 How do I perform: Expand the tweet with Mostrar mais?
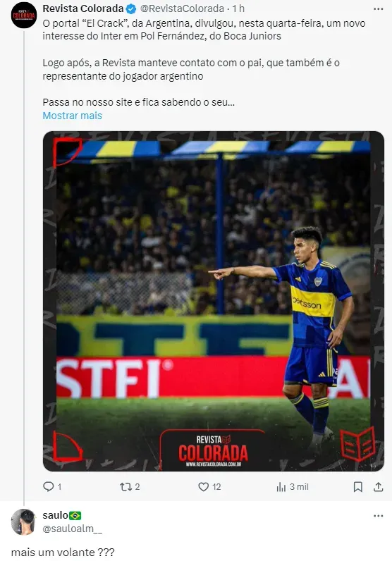point(73,116)
